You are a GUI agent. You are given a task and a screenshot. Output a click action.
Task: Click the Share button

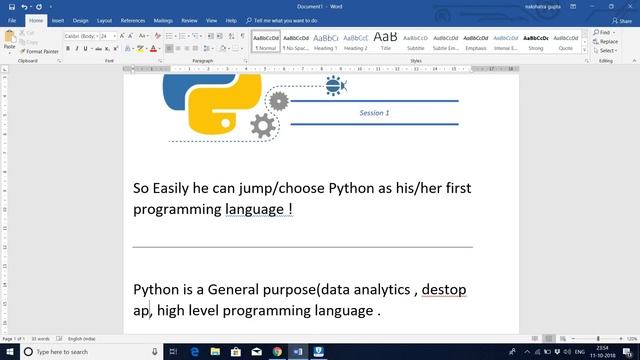[x=622, y=21]
